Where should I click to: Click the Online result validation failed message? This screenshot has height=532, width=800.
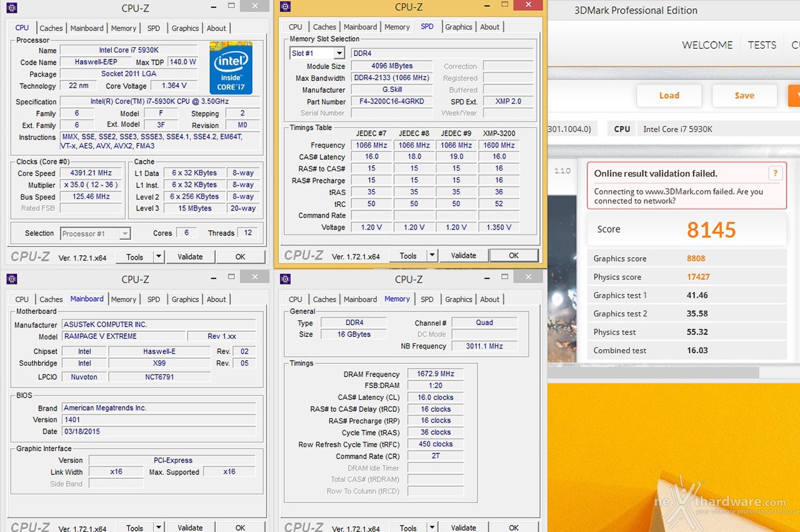655,174
